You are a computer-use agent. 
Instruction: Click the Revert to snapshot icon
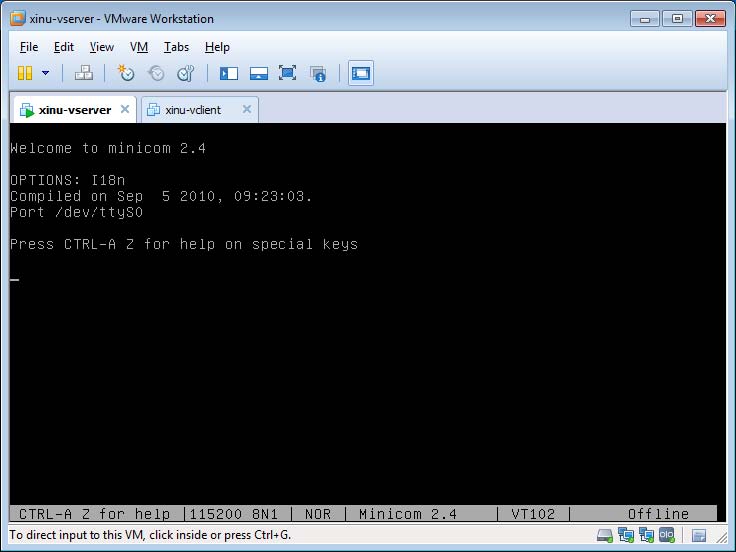[x=156, y=73]
